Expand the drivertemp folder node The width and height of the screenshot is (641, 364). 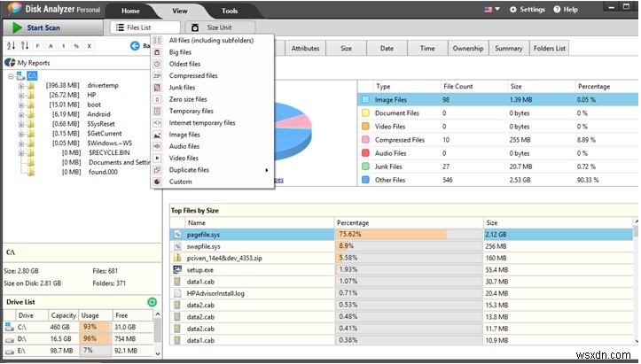click(x=21, y=86)
